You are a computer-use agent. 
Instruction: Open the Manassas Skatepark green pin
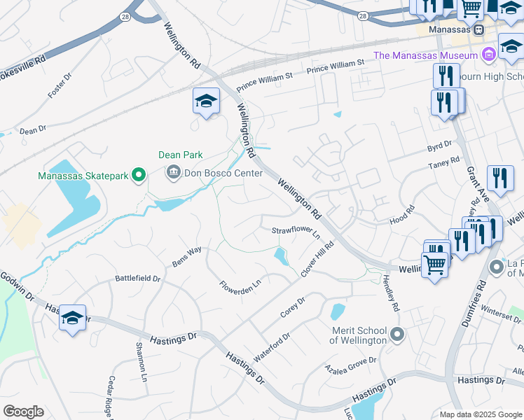click(138, 175)
